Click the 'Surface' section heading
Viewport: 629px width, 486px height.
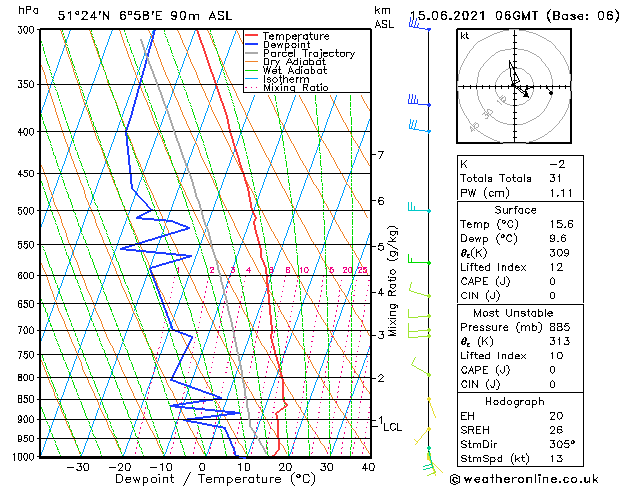(515, 210)
